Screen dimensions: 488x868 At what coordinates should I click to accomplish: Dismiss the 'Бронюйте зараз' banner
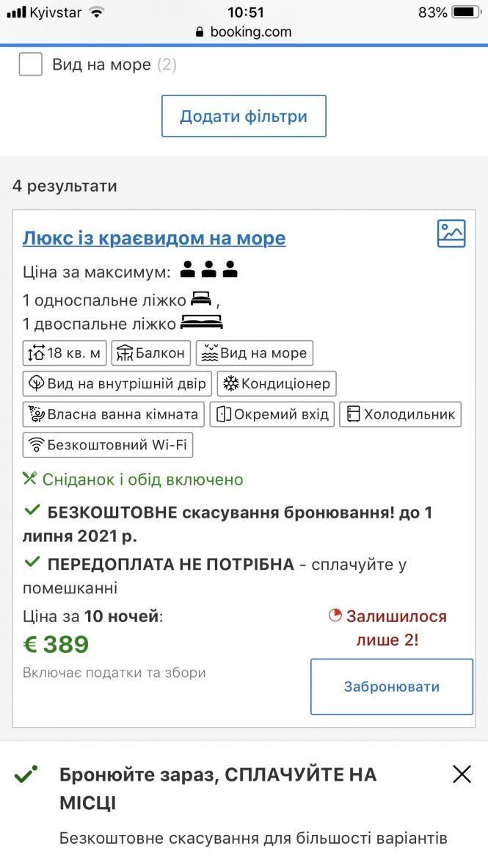click(462, 774)
